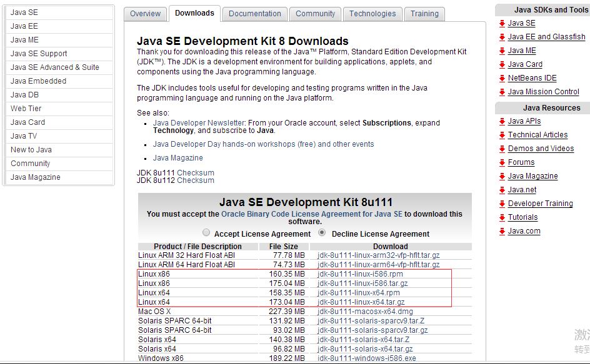
Task: Click the 227.39 MB file size cell
Action: pos(286,312)
